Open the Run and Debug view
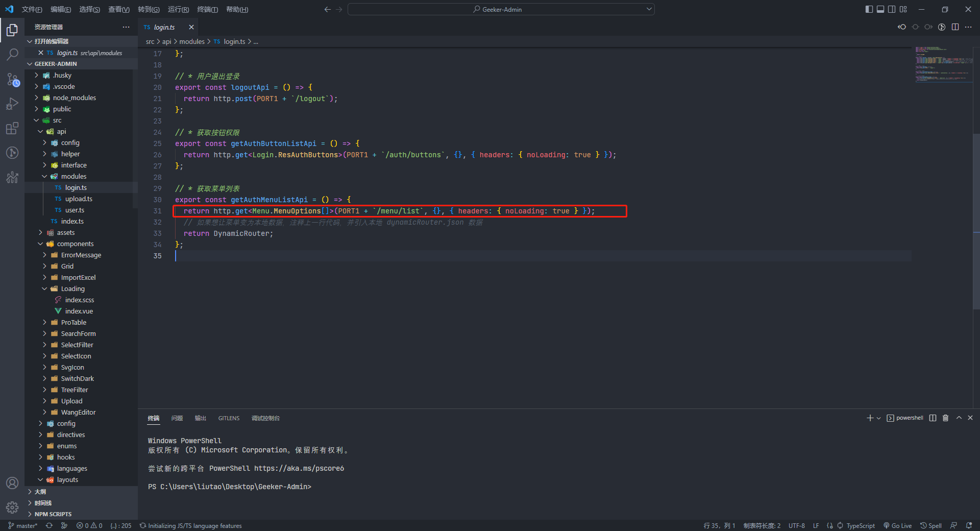Screen dimensions: 980x531 (x=12, y=104)
